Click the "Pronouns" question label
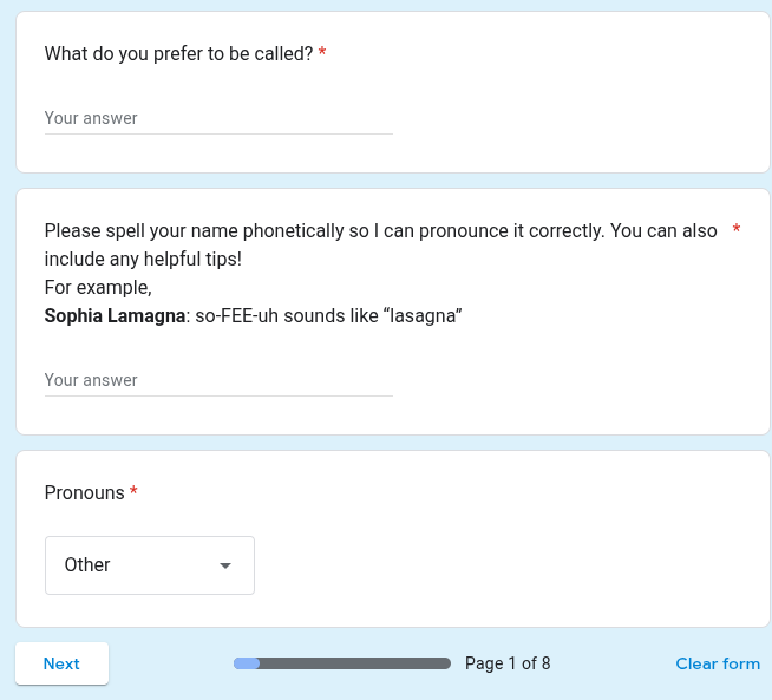This screenshot has width=772, height=700. click(x=85, y=492)
